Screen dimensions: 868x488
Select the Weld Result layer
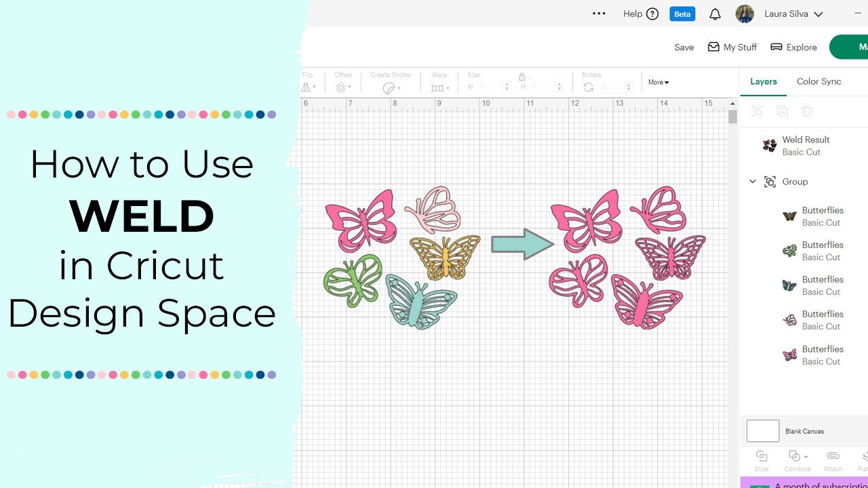[x=804, y=146]
